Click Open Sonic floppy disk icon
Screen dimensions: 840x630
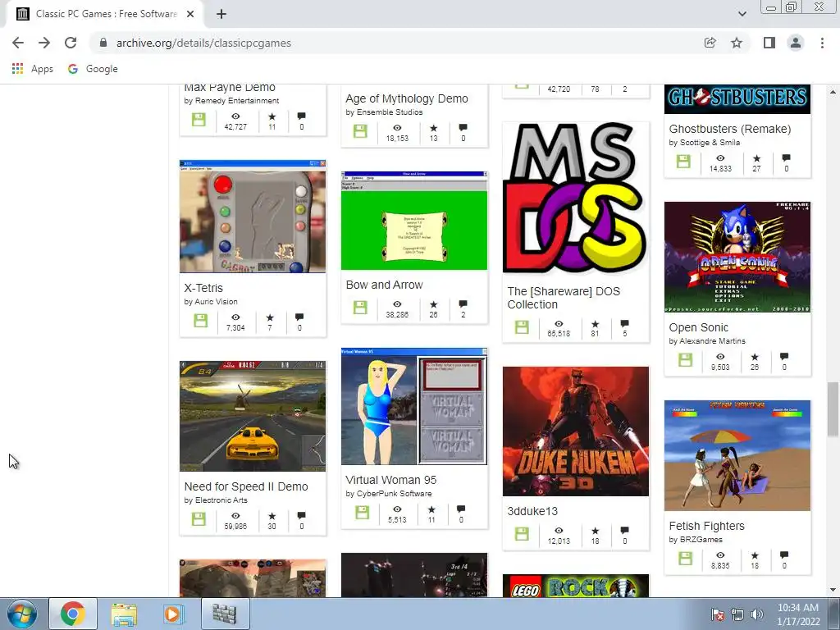tap(685, 359)
